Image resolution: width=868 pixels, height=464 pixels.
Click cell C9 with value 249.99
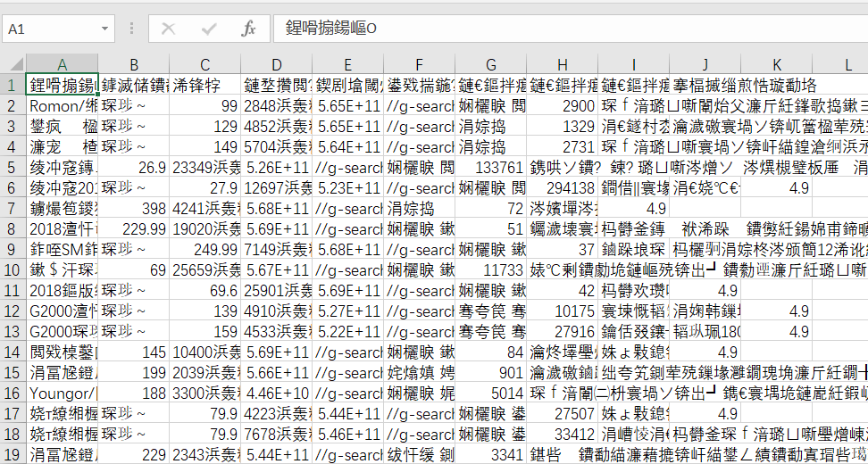[x=205, y=250]
